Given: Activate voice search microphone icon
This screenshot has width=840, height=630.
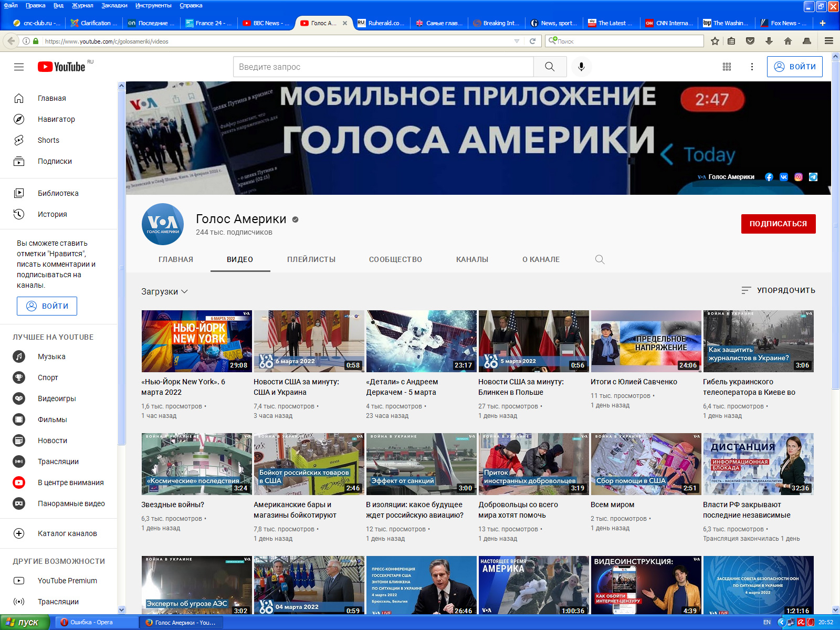Looking at the screenshot, I should (581, 67).
